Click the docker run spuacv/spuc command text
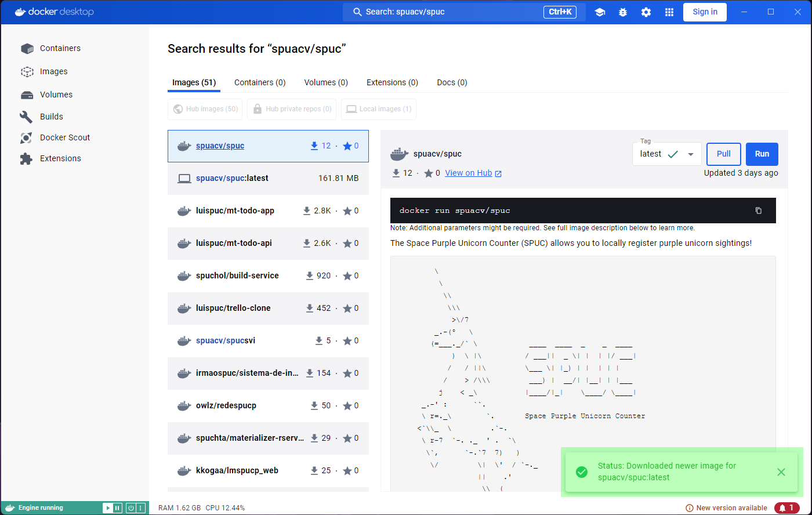 pyautogui.click(x=455, y=211)
